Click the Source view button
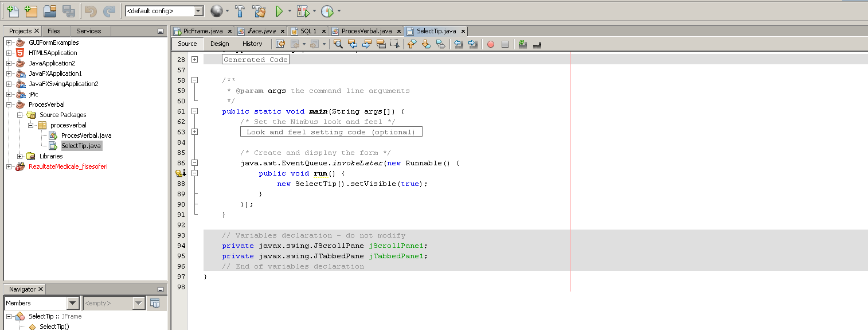 pos(187,44)
